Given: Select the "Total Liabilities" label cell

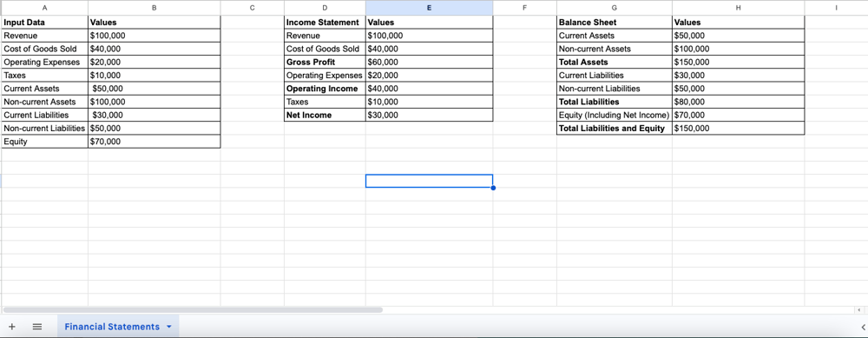Looking at the screenshot, I should point(615,102).
